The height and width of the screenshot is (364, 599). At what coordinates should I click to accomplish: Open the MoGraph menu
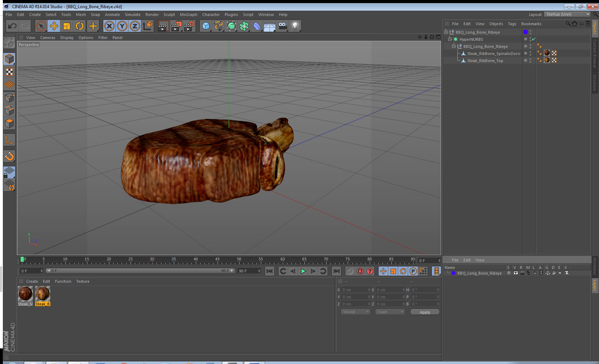click(x=188, y=15)
